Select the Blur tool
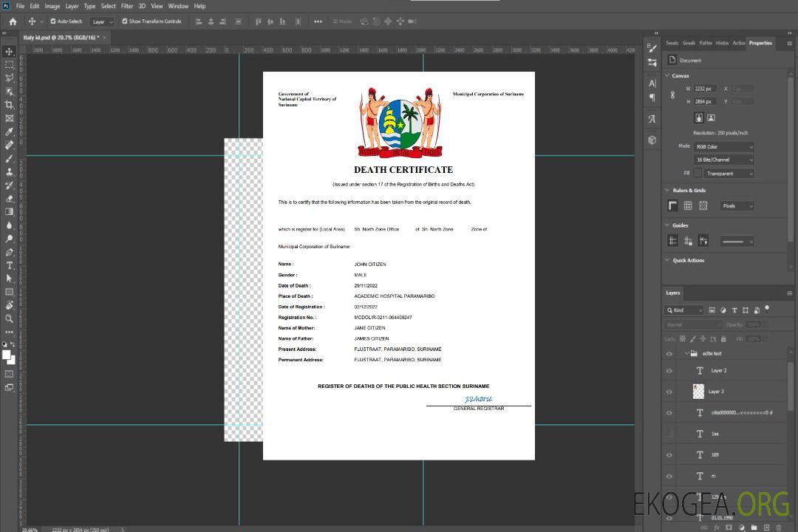798x532 pixels. 9,225
